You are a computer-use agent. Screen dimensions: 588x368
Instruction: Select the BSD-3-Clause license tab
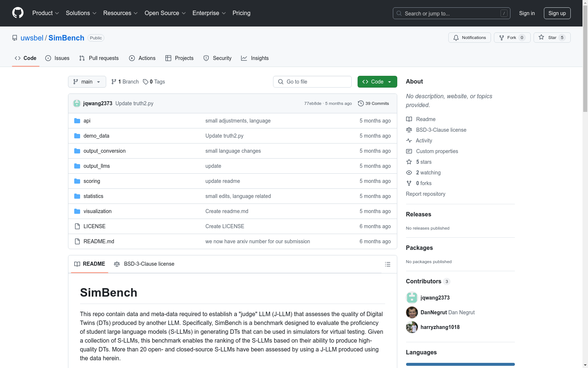(x=144, y=264)
